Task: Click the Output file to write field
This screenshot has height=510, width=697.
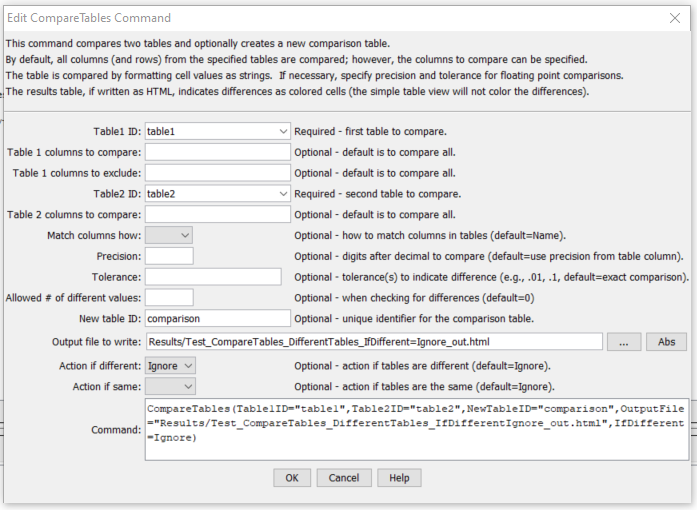Action: tap(374, 342)
